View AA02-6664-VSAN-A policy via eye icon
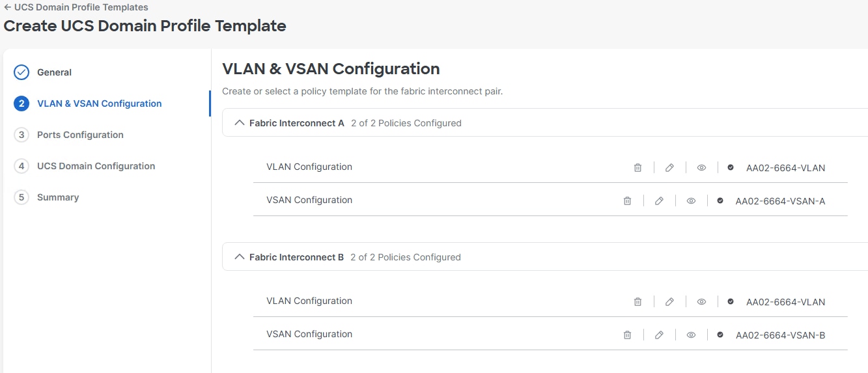 point(691,200)
